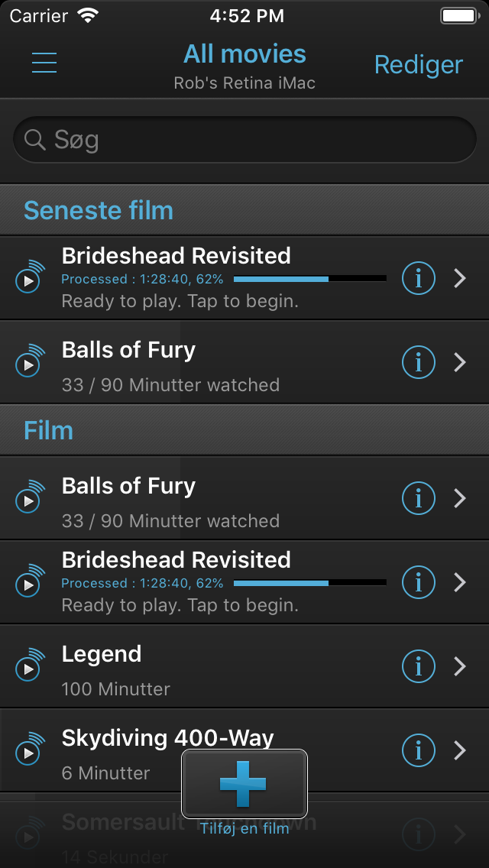
Task: Tap the All movies title
Action: point(244,54)
